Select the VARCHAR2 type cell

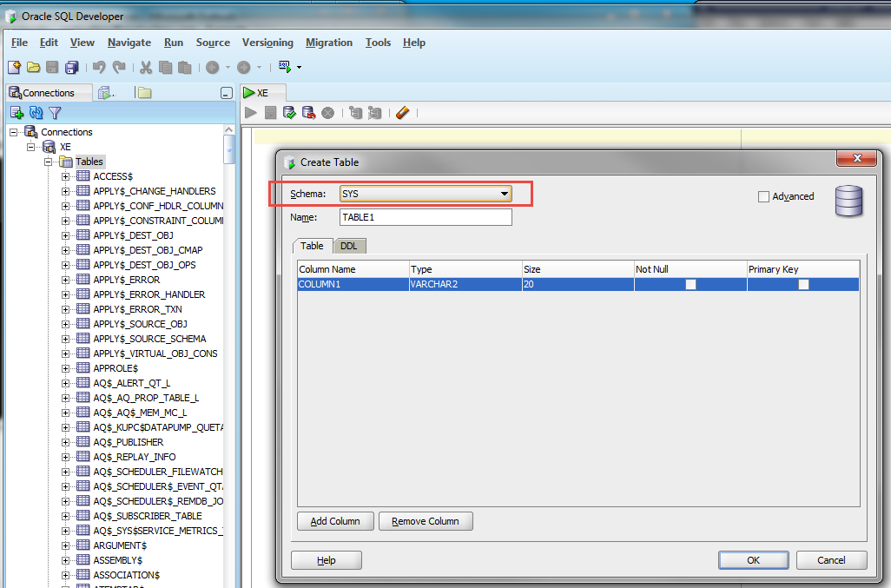pyautogui.click(x=465, y=284)
